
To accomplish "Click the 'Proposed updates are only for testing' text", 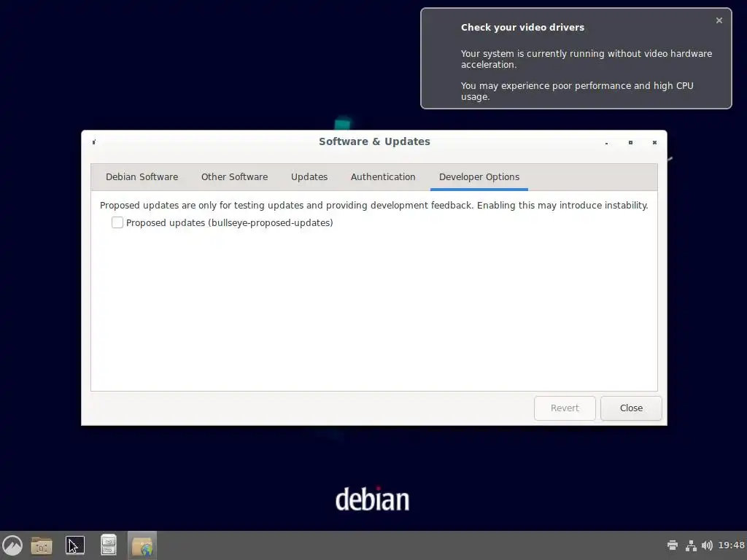I will tap(183, 205).
